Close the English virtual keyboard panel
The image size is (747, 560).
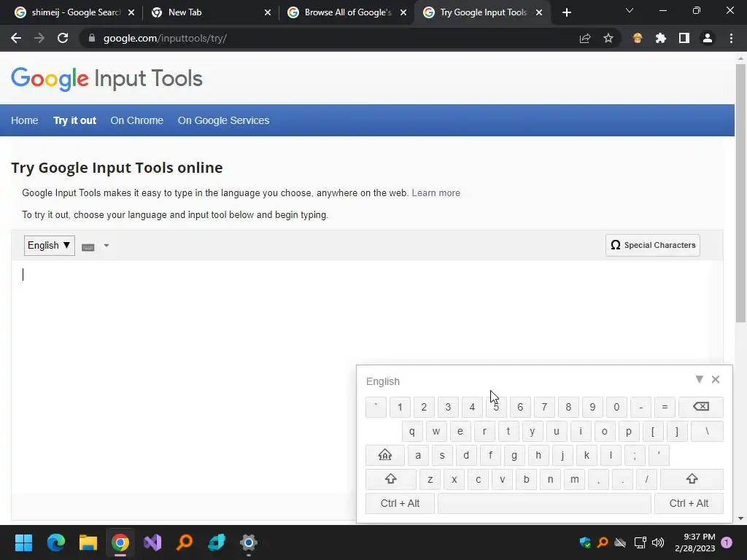point(716,379)
